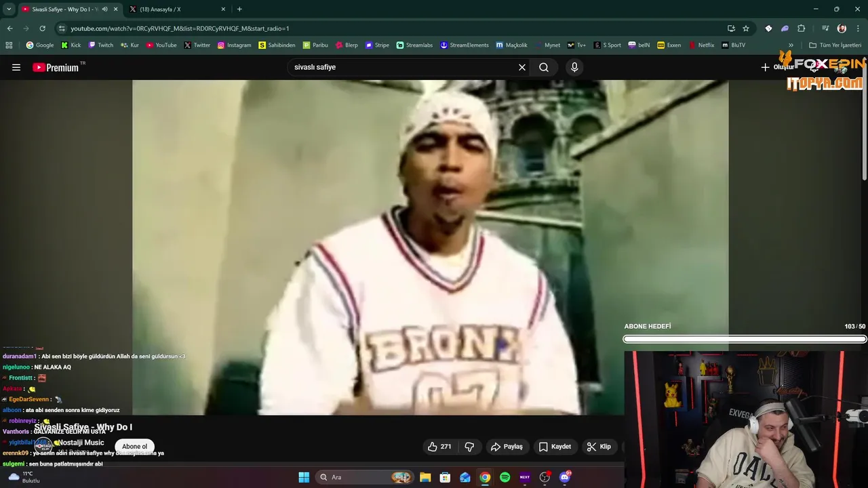Viewport: 868px width, 488px height.
Task: Open the BluTV bookmark
Action: click(734, 45)
